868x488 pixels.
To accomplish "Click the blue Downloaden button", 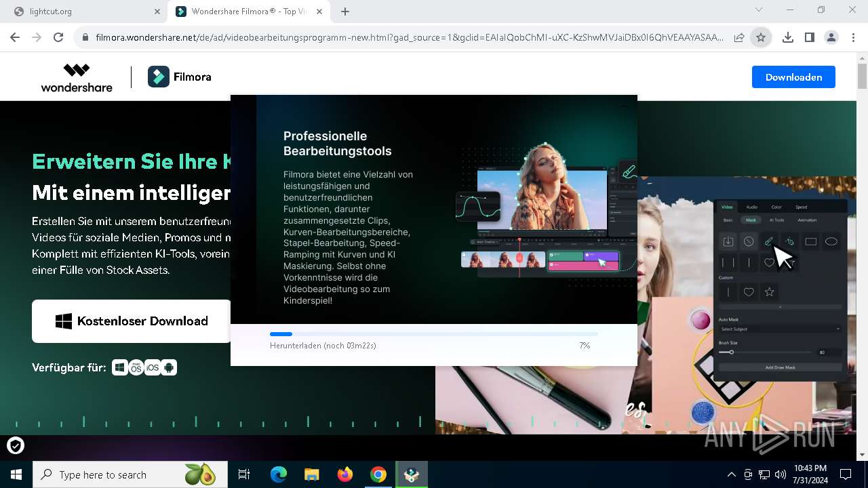I will point(793,77).
